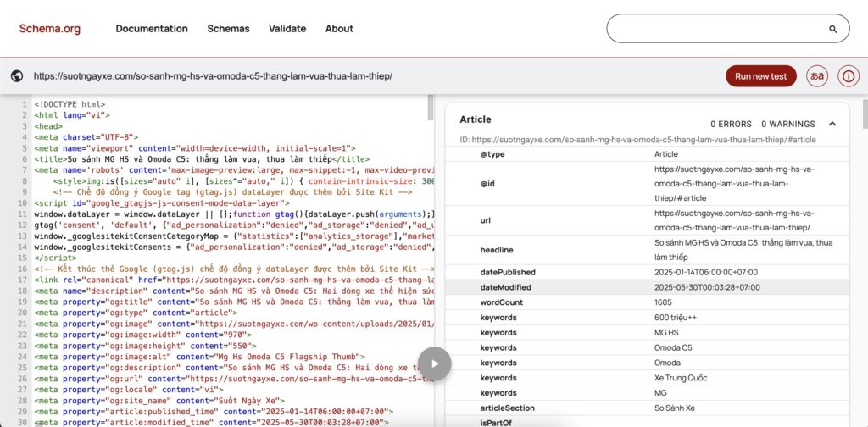Click the tested URL in the address bar

pyautogui.click(x=213, y=76)
